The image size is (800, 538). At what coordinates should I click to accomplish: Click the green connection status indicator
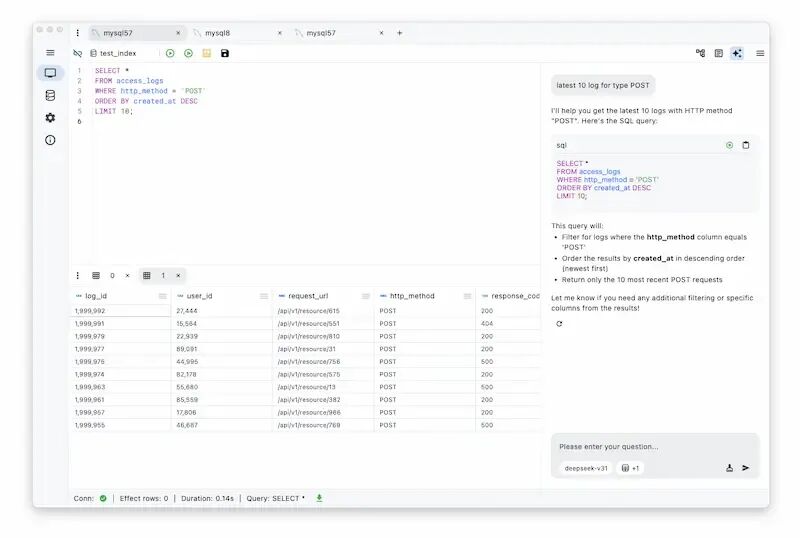[x=103, y=498]
